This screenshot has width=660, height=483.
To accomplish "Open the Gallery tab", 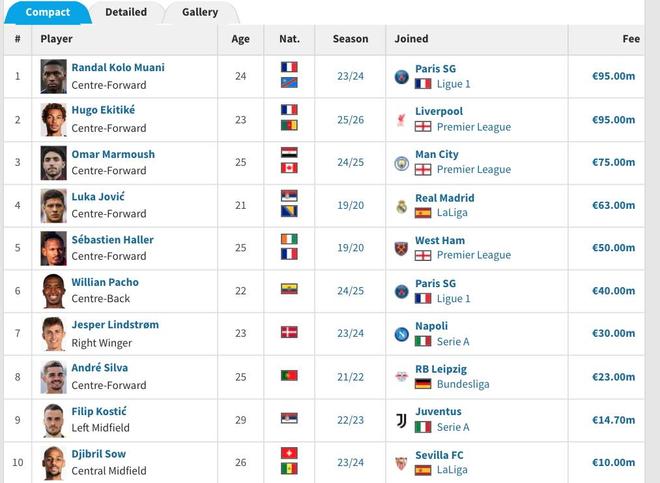I will (x=200, y=12).
